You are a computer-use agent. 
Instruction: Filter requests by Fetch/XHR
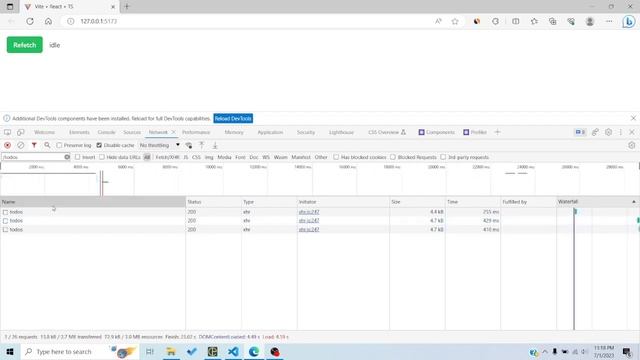167,157
